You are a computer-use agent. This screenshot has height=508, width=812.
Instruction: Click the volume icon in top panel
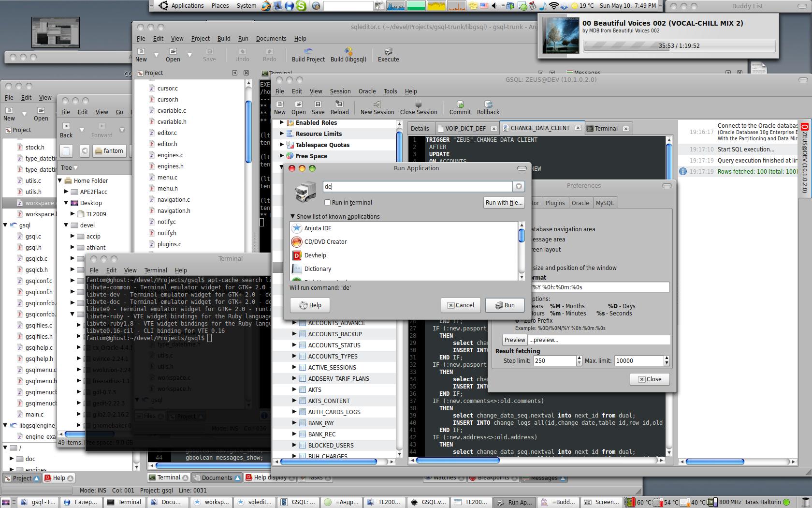(x=494, y=6)
